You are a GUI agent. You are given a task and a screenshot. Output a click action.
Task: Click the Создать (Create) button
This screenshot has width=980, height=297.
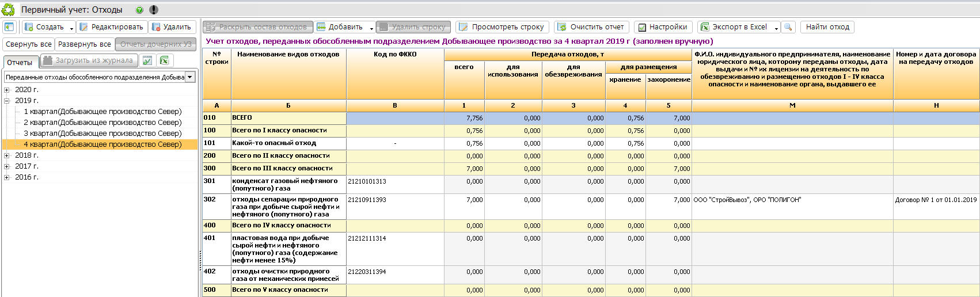click(x=45, y=27)
